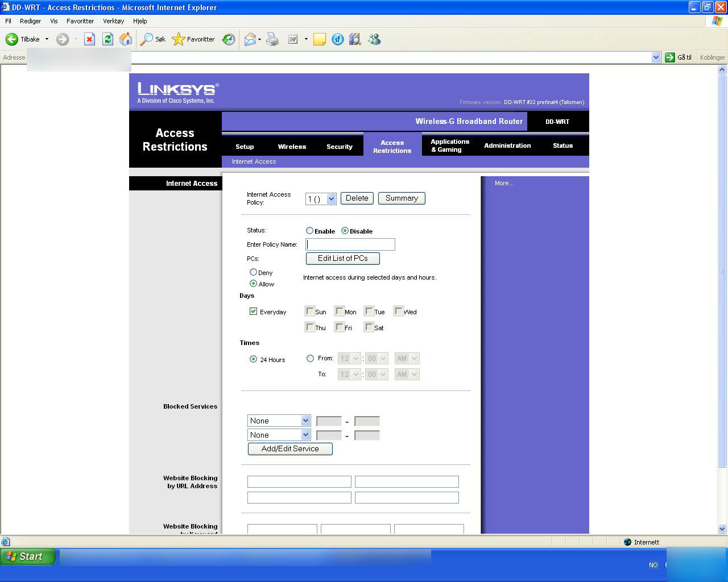Check the Mon day checkbox

pyautogui.click(x=340, y=311)
